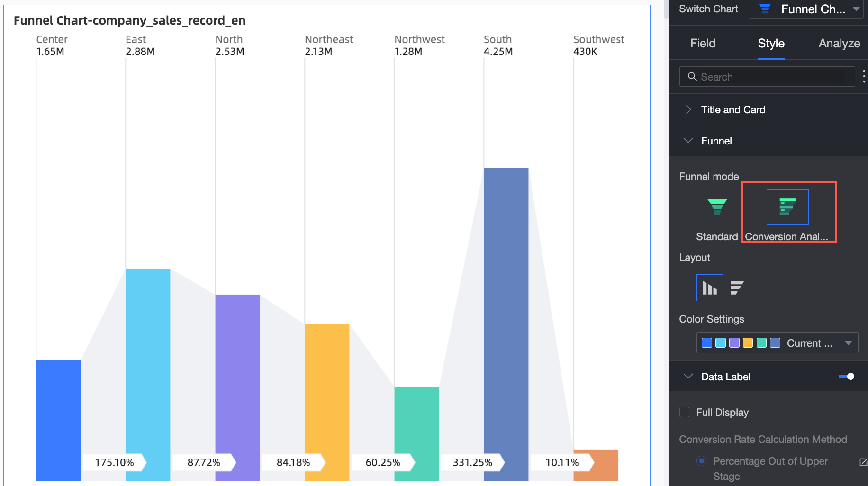Click the orange color swatch in the palette
Viewport: 868px width, 486px height.
(x=748, y=343)
